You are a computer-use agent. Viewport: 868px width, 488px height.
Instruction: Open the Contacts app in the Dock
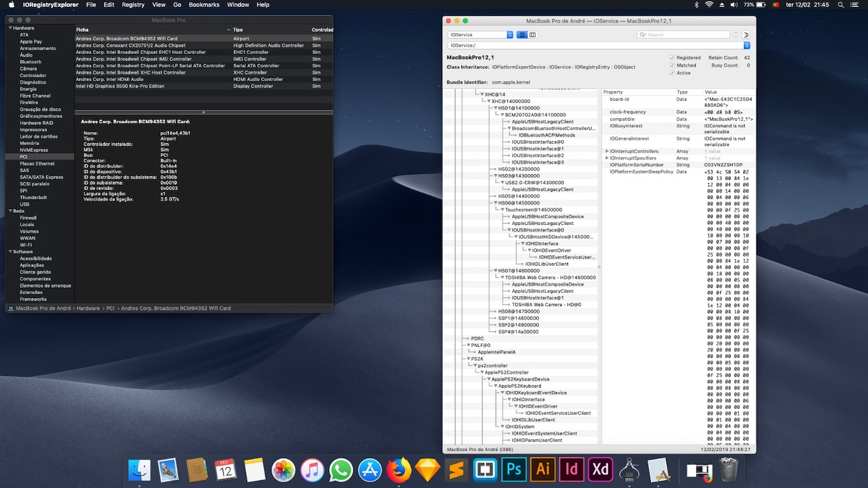point(197,470)
